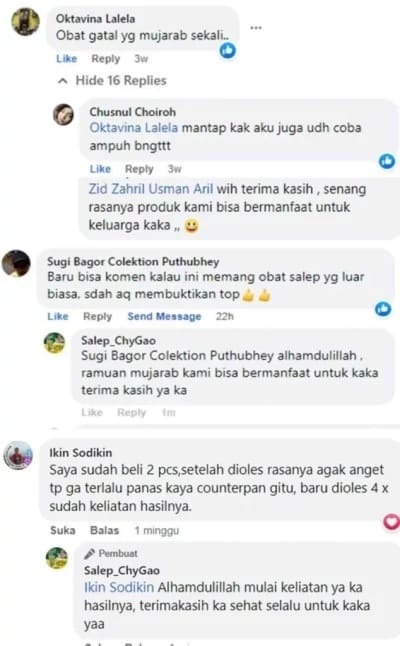Viewport: 400px width, 646px height.
Task: Like Chusnul Choiroh's reply
Action: (100, 169)
